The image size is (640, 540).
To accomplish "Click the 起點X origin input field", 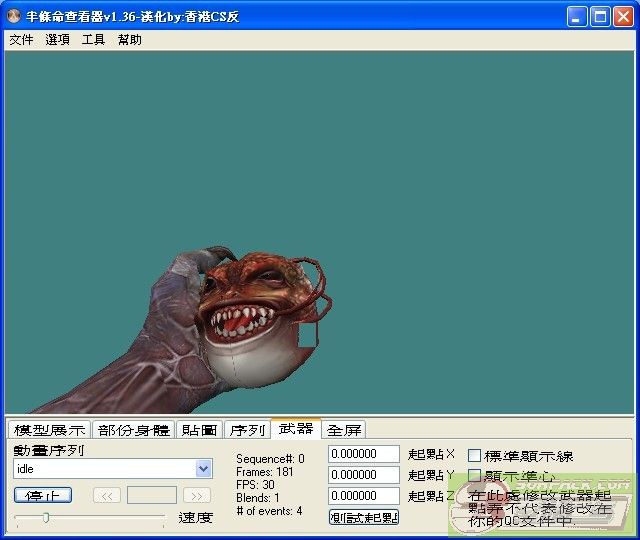I will click(364, 454).
